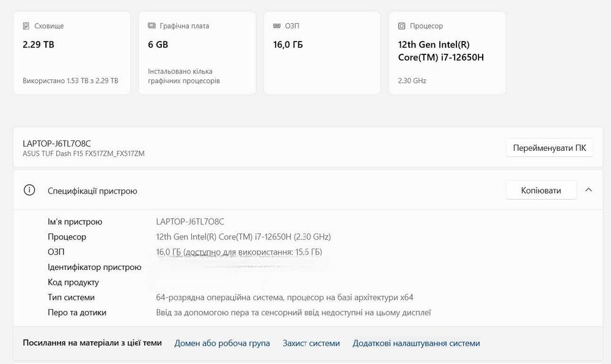Click the Копіювати button
Viewport: 611px width, 364px height.
tap(541, 191)
